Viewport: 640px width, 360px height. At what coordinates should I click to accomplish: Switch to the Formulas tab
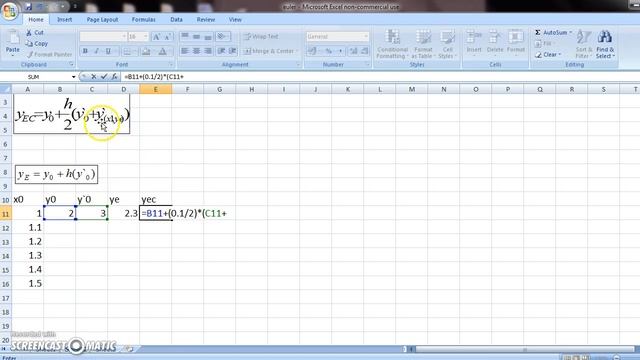(x=143, y=20)
